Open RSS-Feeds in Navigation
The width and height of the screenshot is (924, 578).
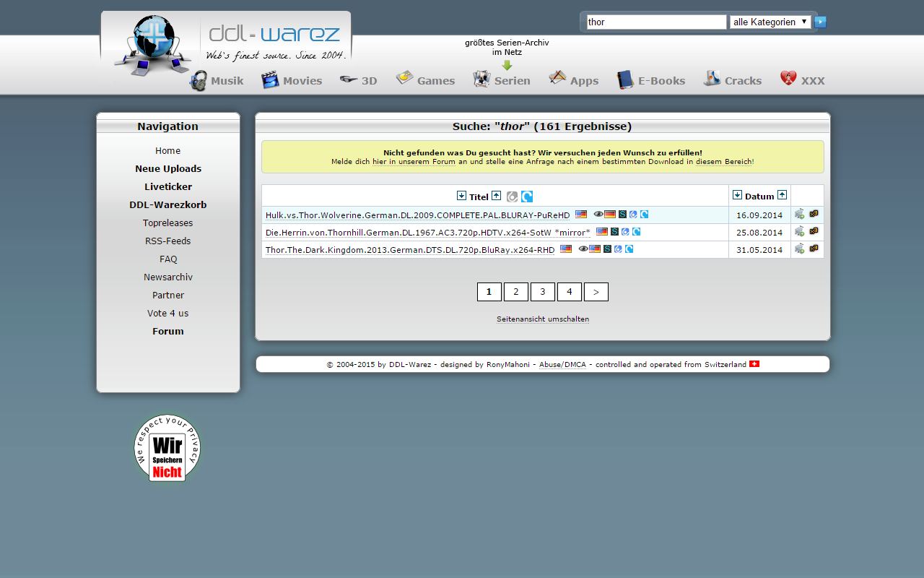(x=168, y=241)
